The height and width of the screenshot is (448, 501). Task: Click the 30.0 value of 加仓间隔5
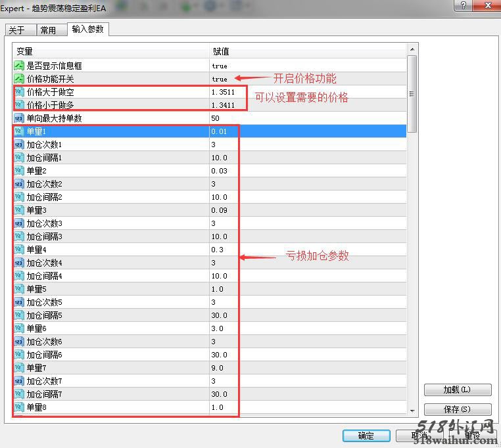219,315
